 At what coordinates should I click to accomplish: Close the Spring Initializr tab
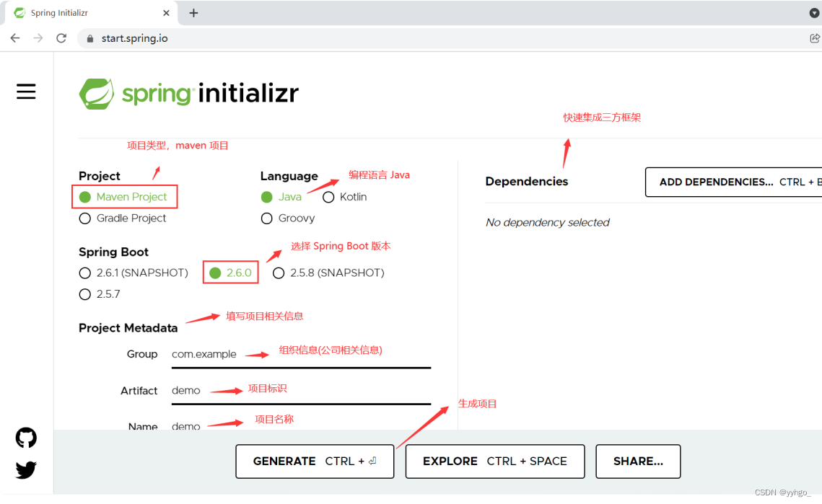click(x=166, y=13)
